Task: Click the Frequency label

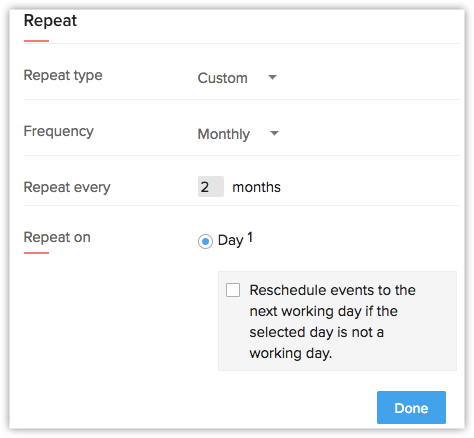Action: click(x=59, y=131)
